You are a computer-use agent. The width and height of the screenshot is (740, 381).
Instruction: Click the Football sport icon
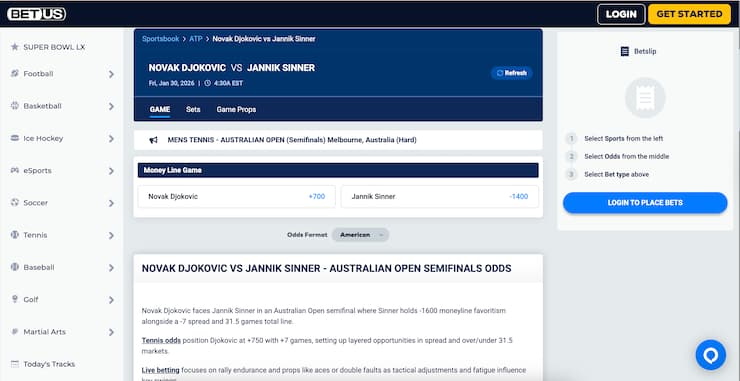[x=15, y=74]
